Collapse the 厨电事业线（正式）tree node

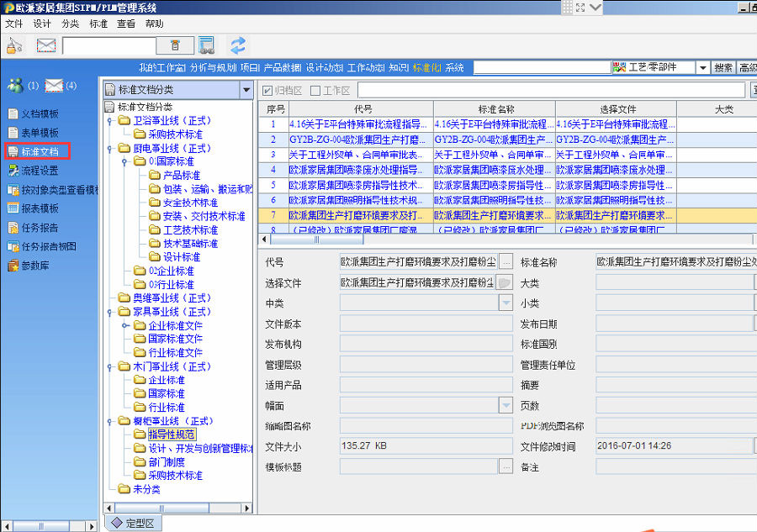pos(111,148)
